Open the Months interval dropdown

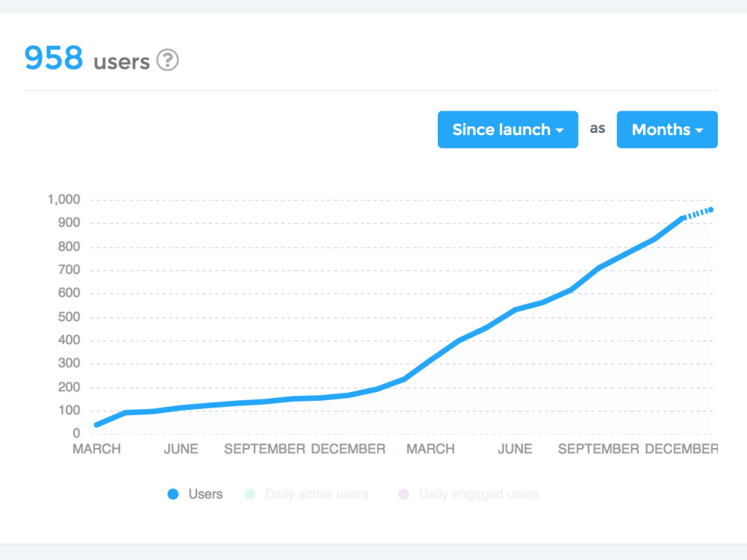pyautogui.click(x=667, y=129)
